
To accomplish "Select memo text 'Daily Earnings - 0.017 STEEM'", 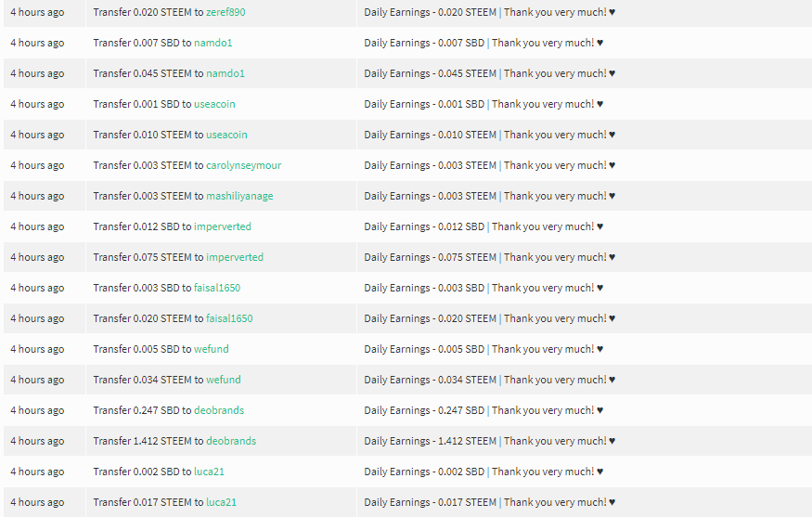I will [x=430, y=501].
